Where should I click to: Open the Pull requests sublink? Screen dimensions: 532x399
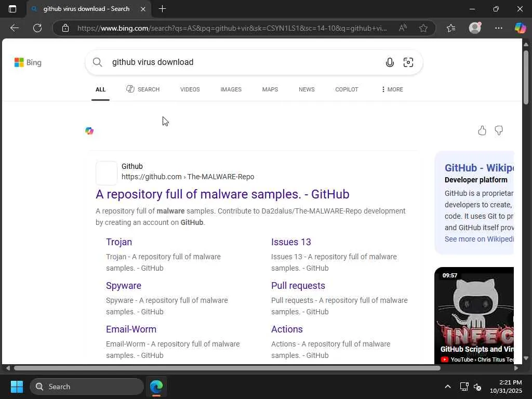(298, 286)
